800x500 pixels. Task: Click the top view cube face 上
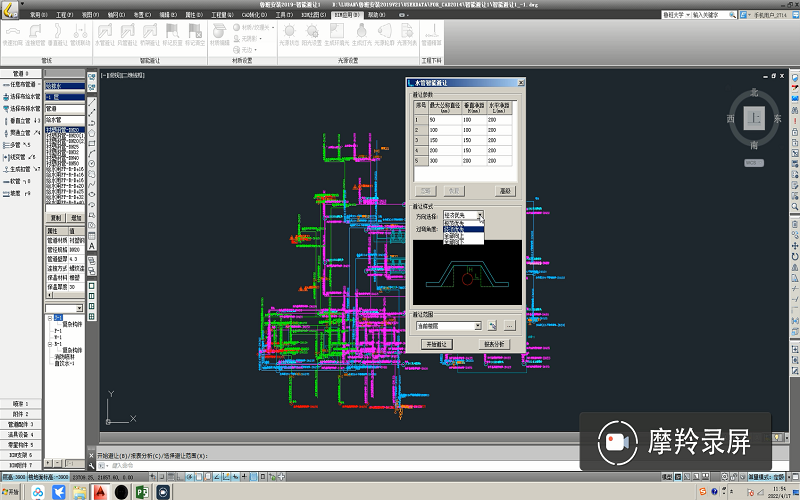(754, 118)
